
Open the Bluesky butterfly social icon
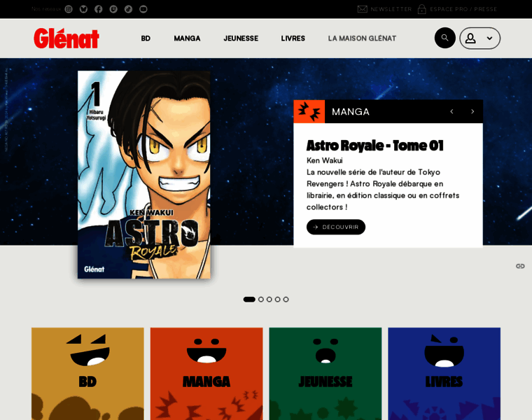point(83,9)
